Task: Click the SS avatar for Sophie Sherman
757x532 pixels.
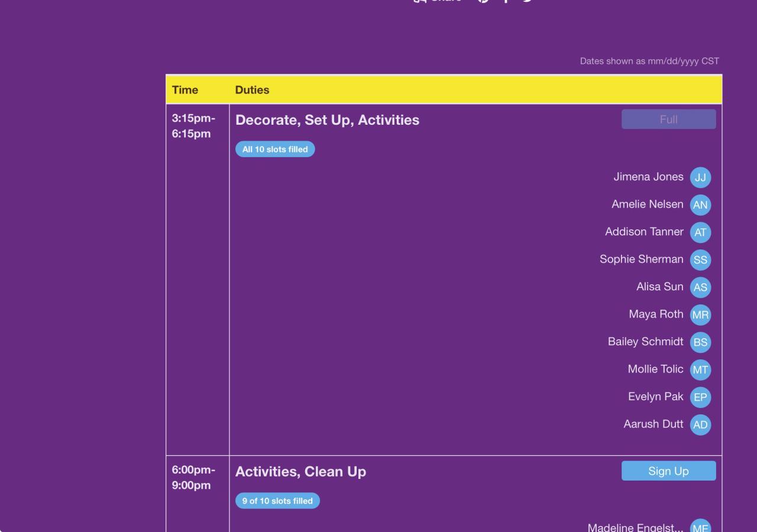Action: [x=700, y=259]
